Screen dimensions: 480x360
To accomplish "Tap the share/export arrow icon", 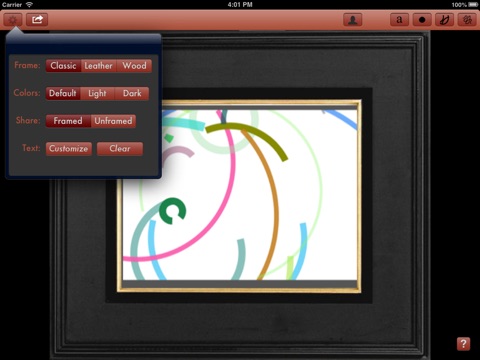I will click(x=37, y=20).
